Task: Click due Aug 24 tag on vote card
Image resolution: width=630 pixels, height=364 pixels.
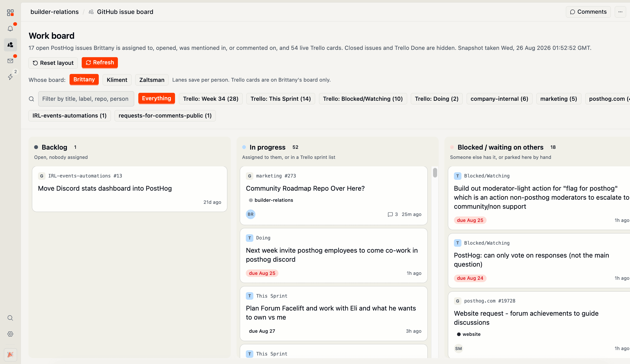Action: click(470, 278)
